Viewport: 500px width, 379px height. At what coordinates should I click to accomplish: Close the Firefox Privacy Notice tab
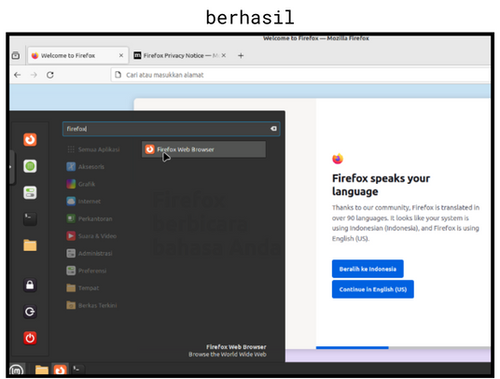click(224, 56)
